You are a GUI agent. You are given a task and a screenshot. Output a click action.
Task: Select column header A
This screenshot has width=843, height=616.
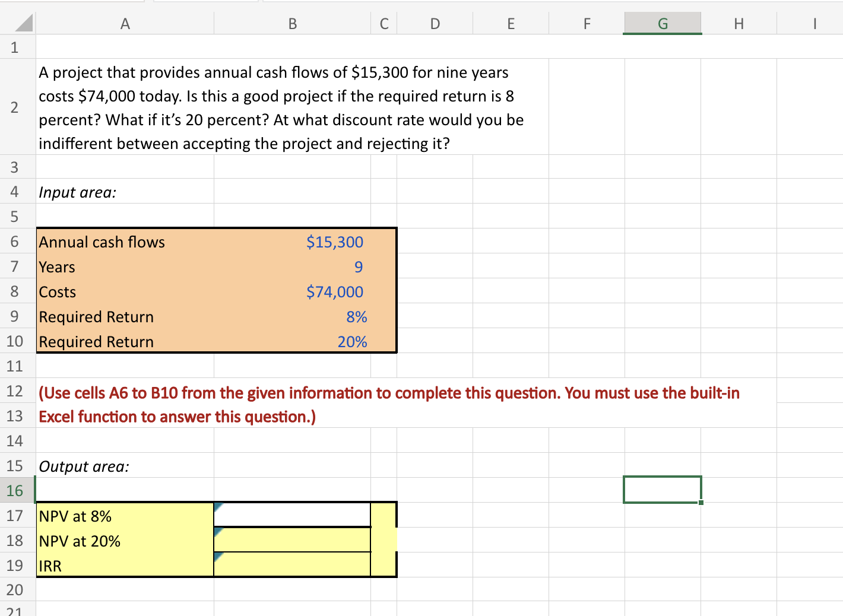tap(125, 24)
